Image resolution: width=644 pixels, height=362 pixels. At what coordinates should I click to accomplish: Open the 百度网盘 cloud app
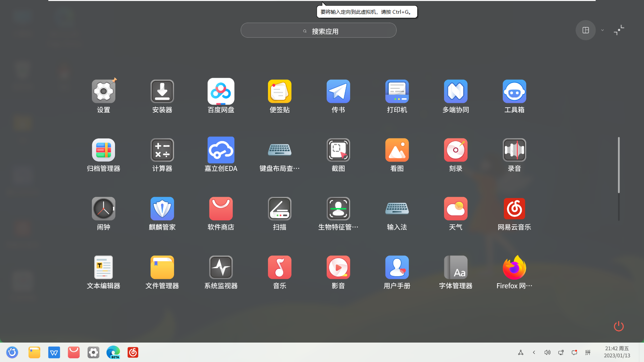[x=221, y=92]
